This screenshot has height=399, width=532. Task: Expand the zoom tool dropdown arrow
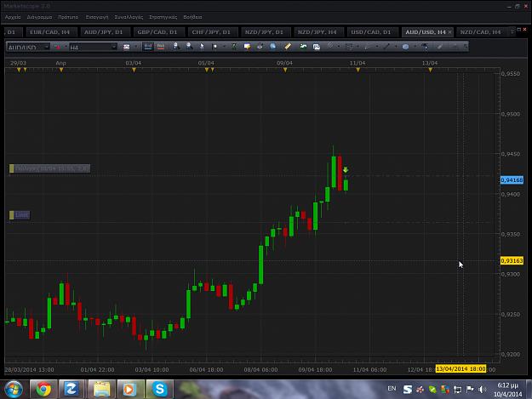click(x=224, y=47)
